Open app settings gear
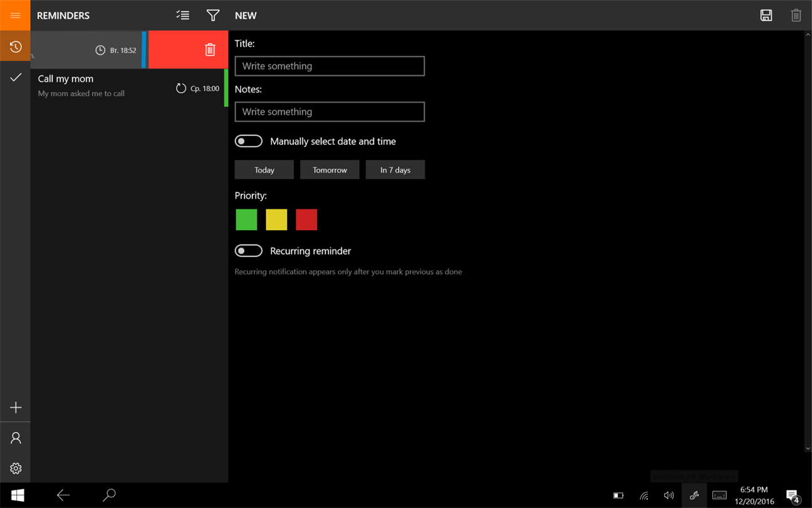Viewport: 812px width, 508px height. 15,468
